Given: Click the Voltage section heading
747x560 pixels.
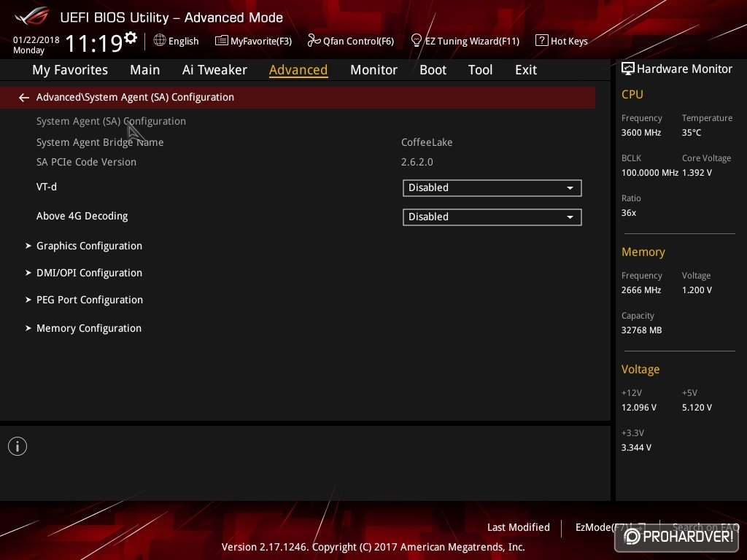Looking at the screenshot, I should (640, 370).
